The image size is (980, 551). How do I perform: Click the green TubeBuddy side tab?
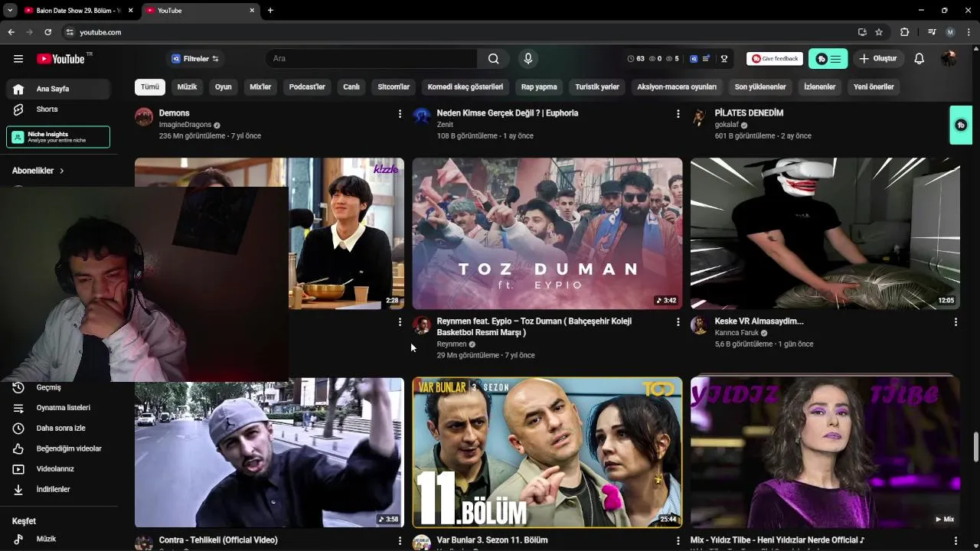click(x=961, y=125)
